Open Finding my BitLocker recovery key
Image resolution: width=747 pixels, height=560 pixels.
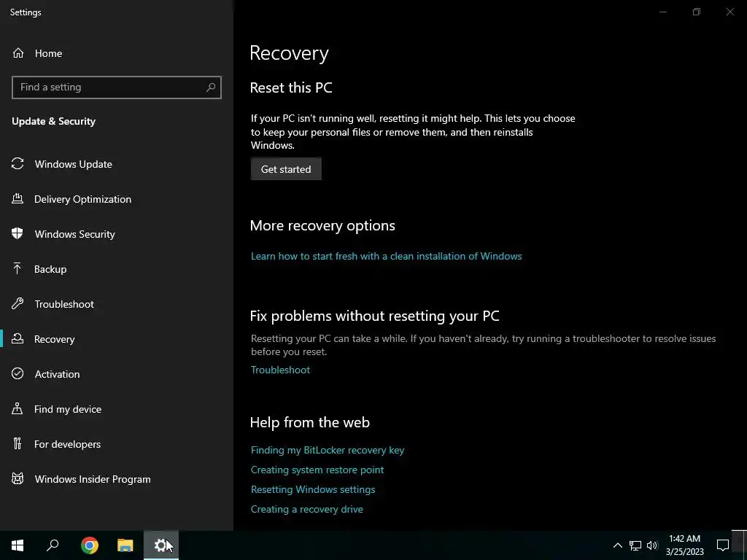click(x=328, y=450)
